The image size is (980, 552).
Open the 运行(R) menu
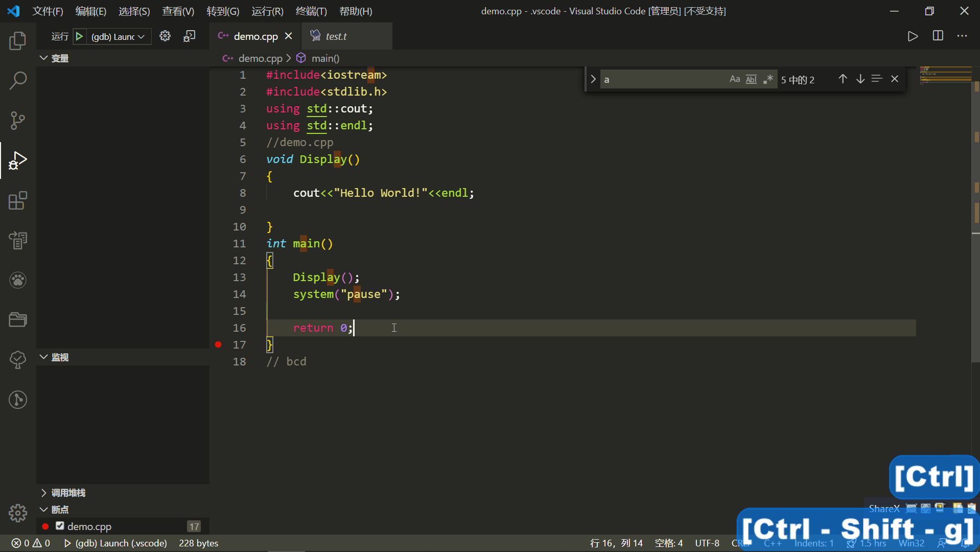click(267, 11)
